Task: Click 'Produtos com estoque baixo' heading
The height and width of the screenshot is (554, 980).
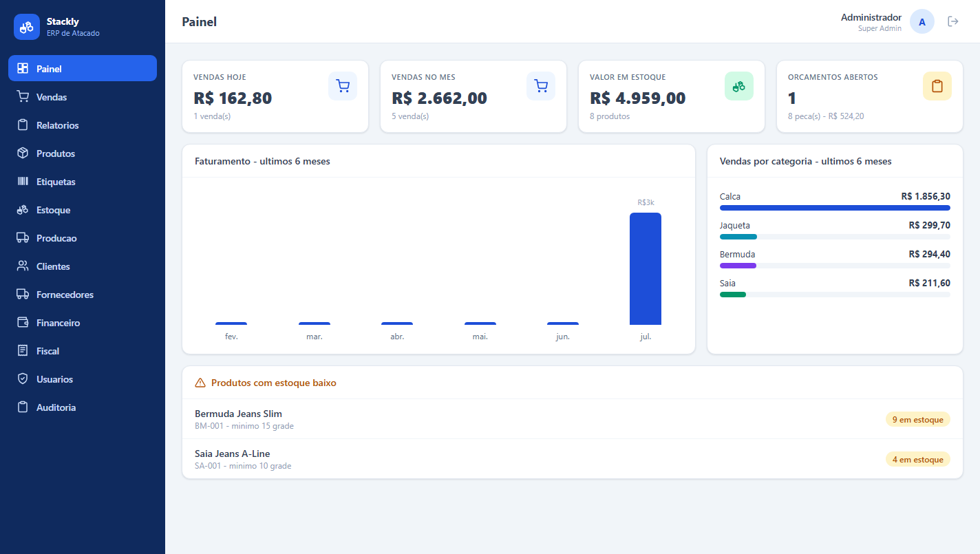Action: point(274,383)
